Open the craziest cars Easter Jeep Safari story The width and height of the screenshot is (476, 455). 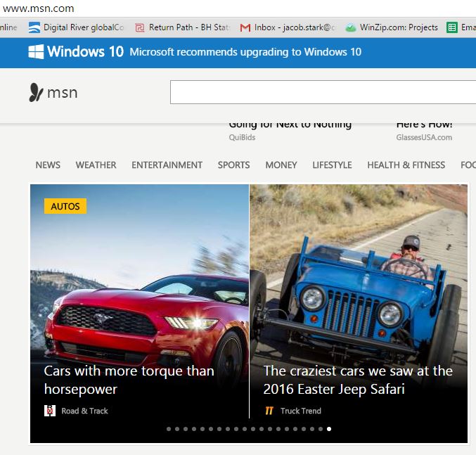[x=358, y=380]
